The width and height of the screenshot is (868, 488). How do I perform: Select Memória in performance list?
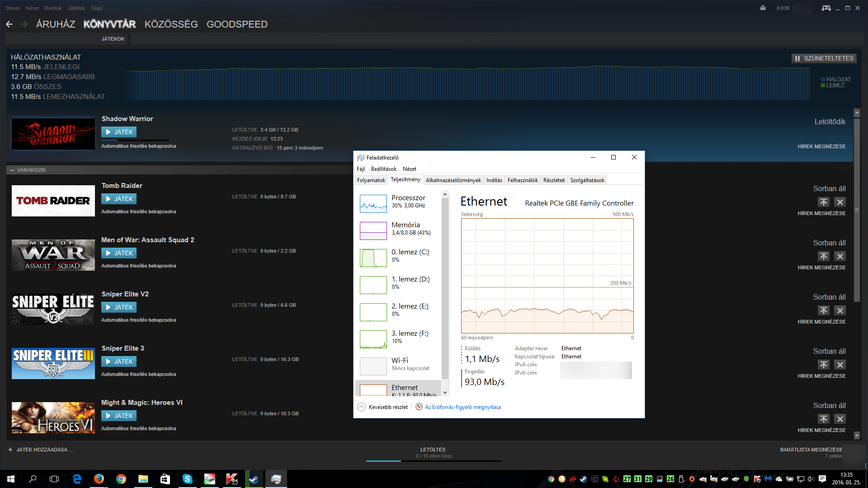tap(398, 230)
